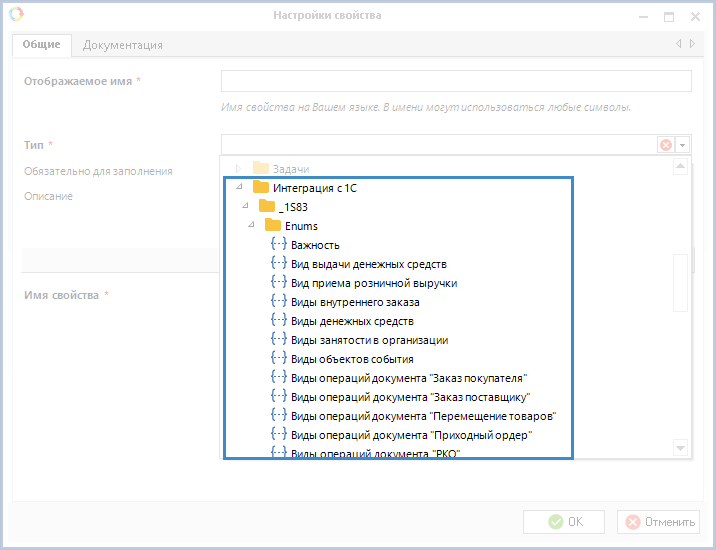The height and width of the screenshot is (550, 716).
Task: Select Виды внутреннего заказа
Action: 355,302
